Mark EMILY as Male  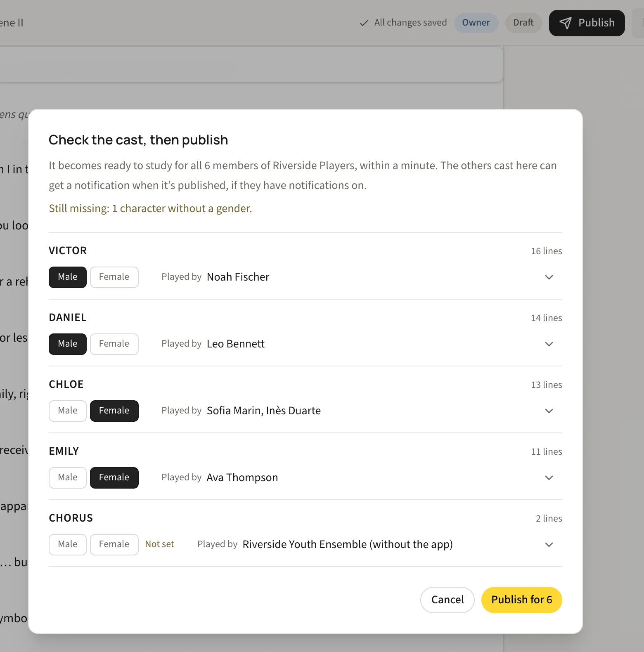click(68, 477)
